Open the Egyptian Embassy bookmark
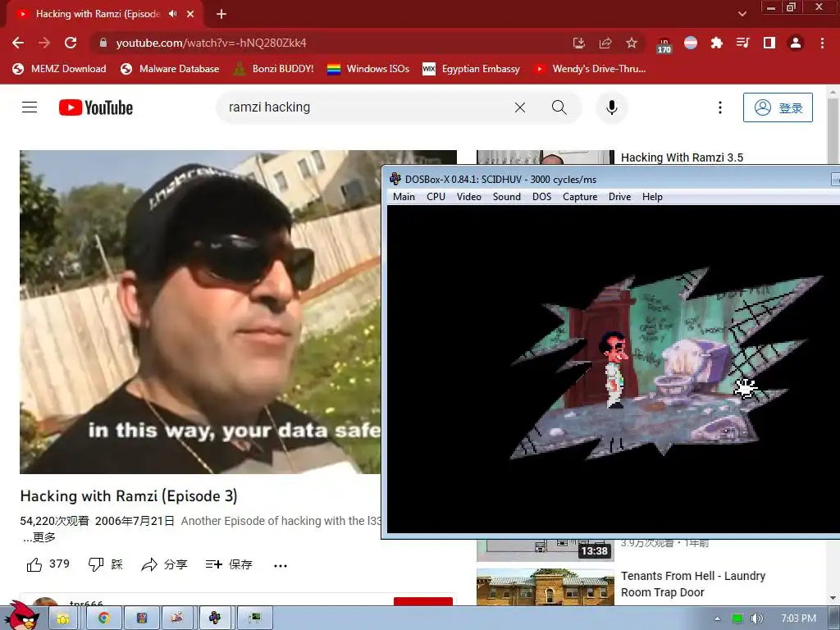The image size is (840, 630). pyautogui.click(x=472, y=69)
